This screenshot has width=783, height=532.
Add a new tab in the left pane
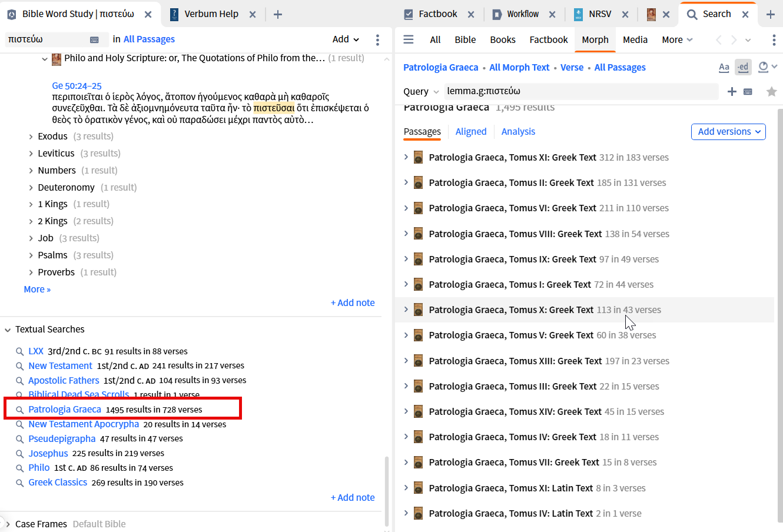tap(278, 14)
